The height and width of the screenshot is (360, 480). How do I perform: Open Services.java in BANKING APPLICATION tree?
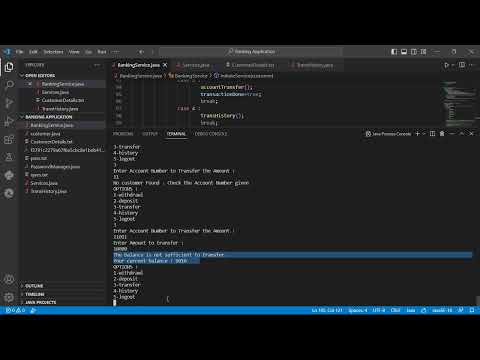44,183
